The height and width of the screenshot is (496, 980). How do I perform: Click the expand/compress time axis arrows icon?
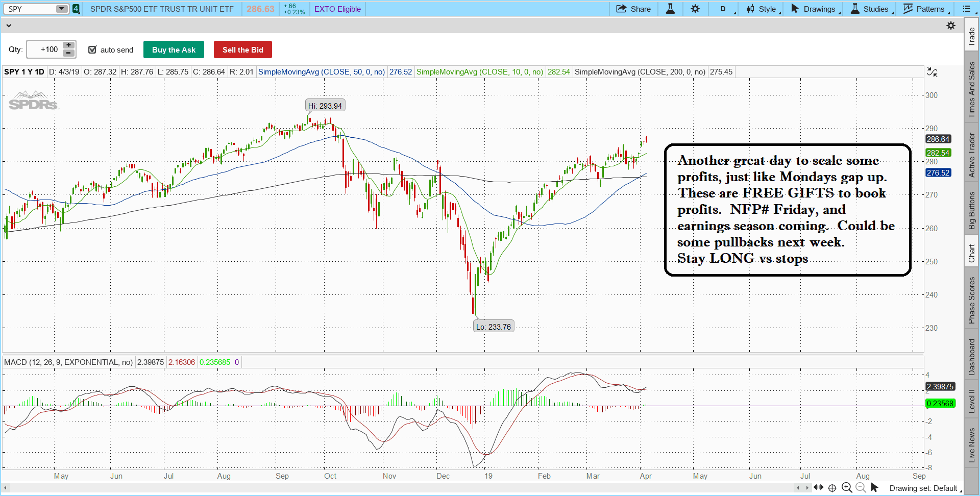818,487
